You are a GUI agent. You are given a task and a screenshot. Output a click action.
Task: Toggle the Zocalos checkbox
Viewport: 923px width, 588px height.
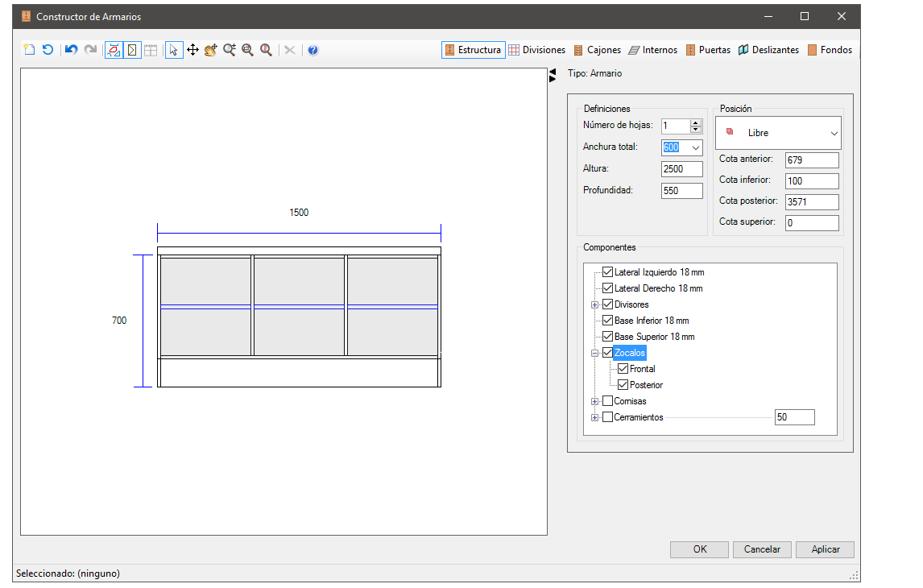point(608,353)
